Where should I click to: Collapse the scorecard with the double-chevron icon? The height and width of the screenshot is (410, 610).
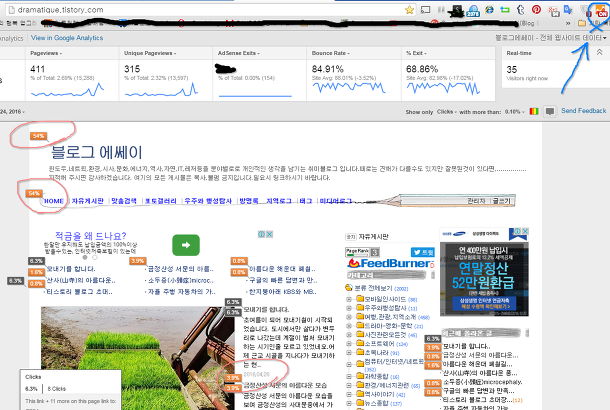[x=599, y=52]
